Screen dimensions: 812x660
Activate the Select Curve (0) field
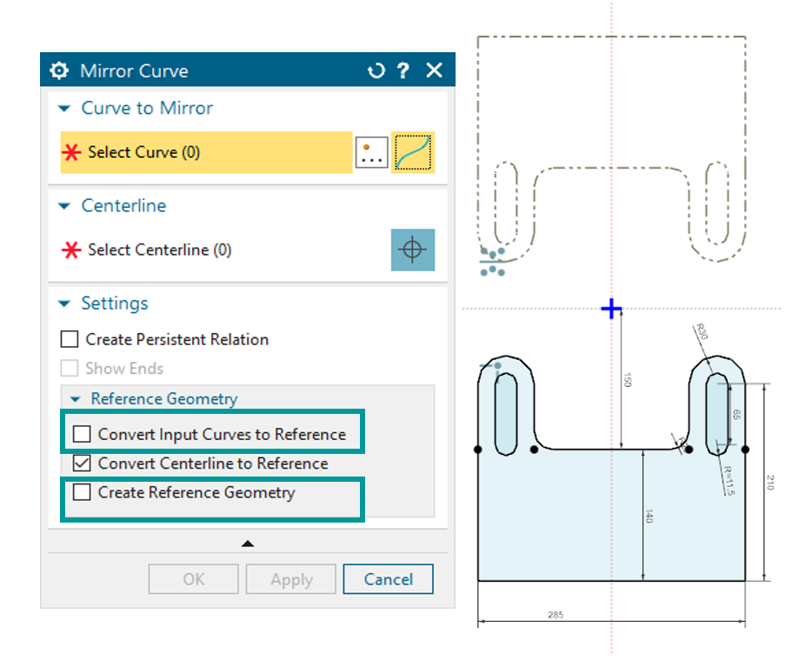206,152
